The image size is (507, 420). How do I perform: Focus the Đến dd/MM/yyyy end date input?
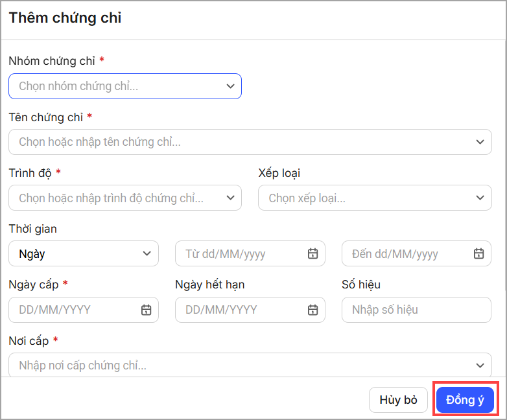405,254
